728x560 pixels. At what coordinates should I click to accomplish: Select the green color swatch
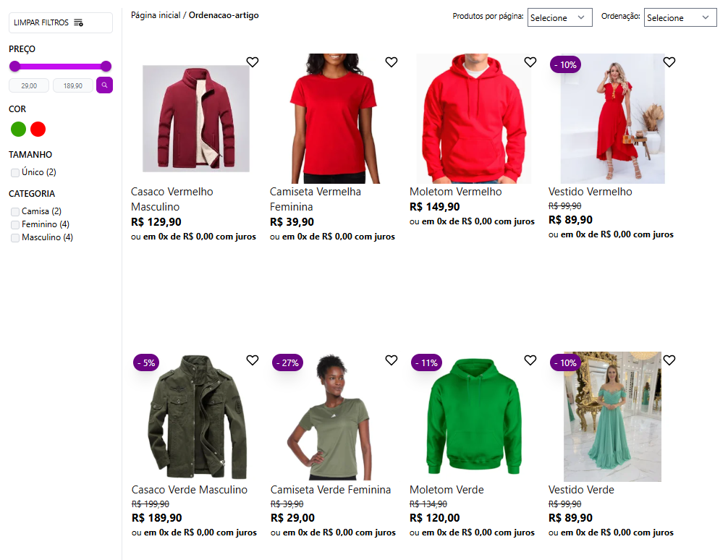click(19, 130)
